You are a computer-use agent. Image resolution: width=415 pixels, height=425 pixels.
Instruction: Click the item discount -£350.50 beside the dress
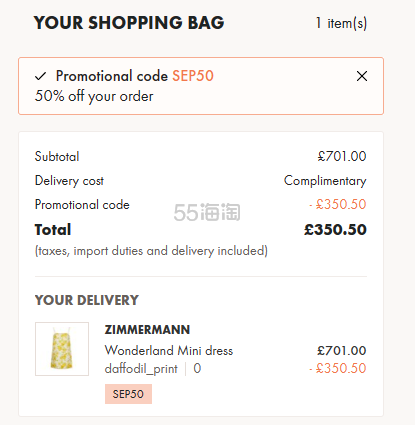point(338,368)
